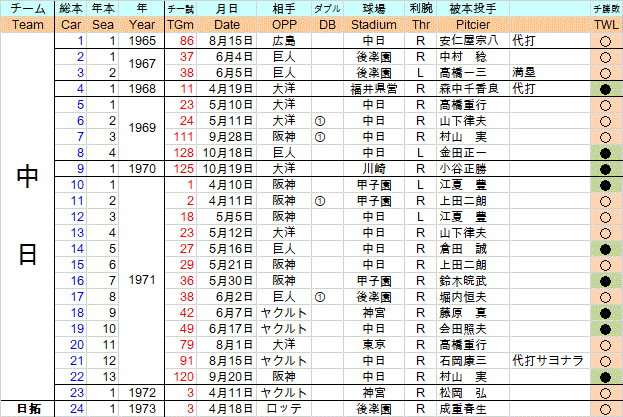Select the pitcher name 金田正一
The image size is (623, 417).
pos(462,153)
